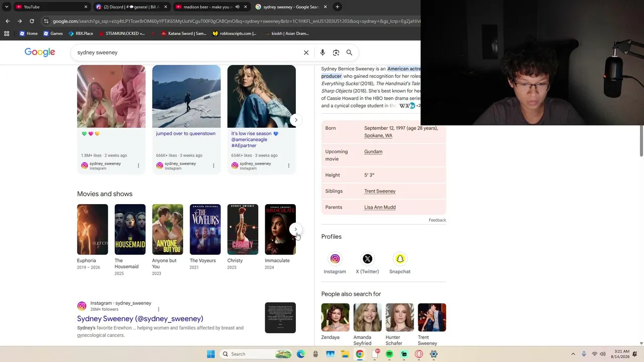Image resolution: width=644 pixels, height=362 pixels.
Task: Go back to the previous page
Action: pyautogui.click(x=8, y=21)
